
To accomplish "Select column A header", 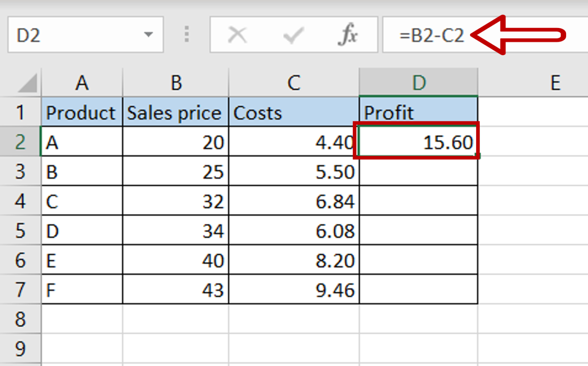I will point(82,82).
